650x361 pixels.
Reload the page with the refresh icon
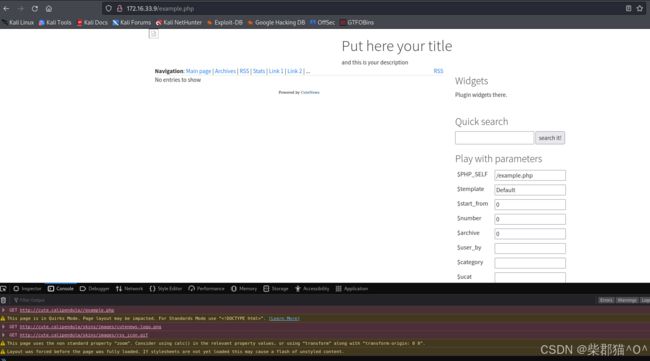35,8
